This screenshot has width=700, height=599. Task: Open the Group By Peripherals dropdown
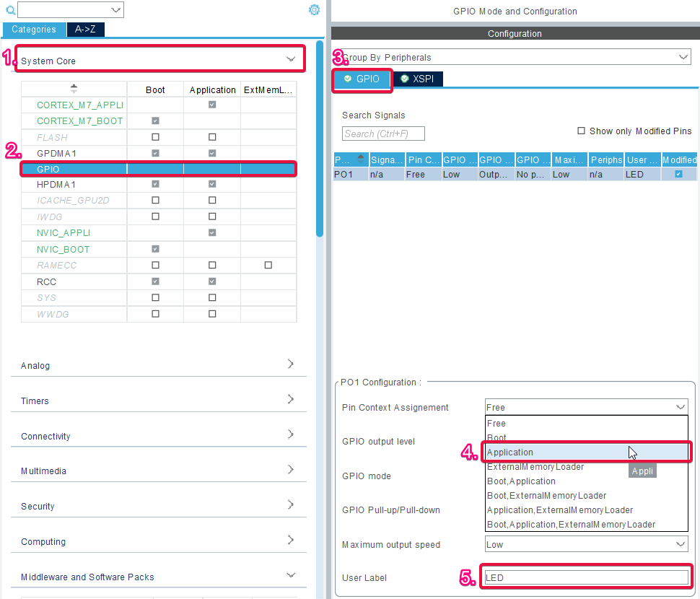pos(515,57)
